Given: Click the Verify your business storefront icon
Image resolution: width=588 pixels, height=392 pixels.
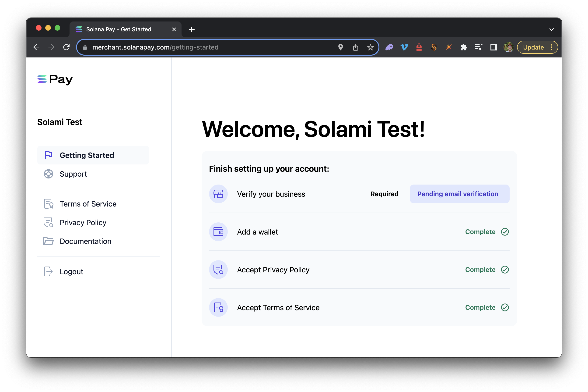Looking at the screenshot, I should point(218,194).
